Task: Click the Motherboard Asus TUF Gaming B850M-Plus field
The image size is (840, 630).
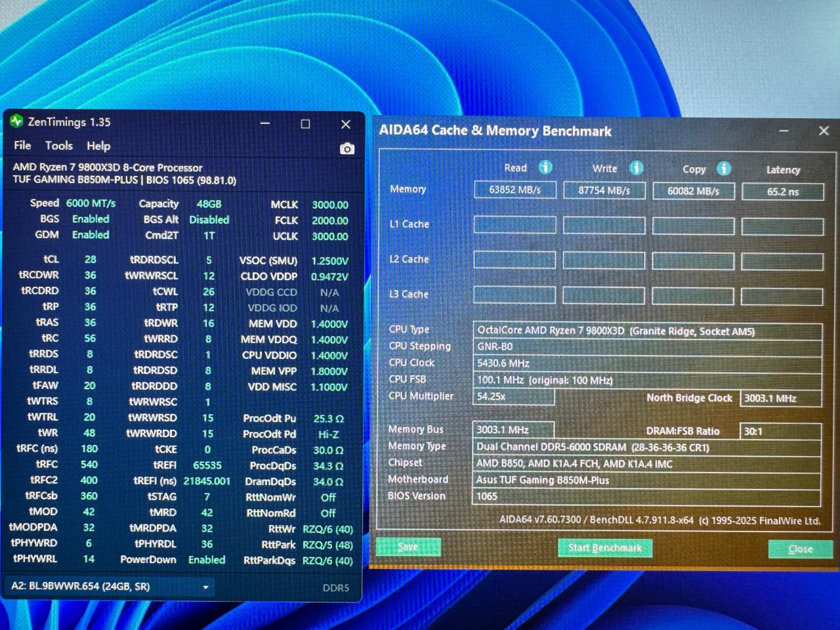Action: click(647, 480)
